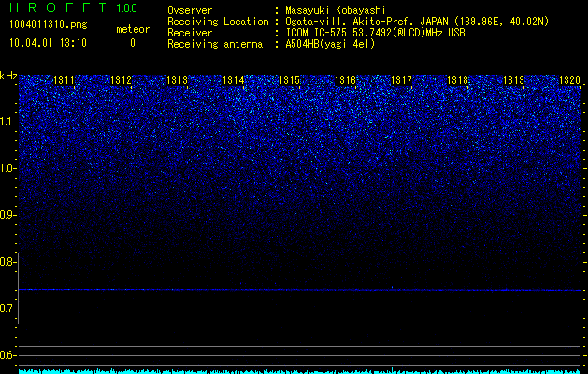Image resolution: width=588 pixels, height=374 pixels.
Task: Click the 1318 time marker
Action: click(458, 79)
